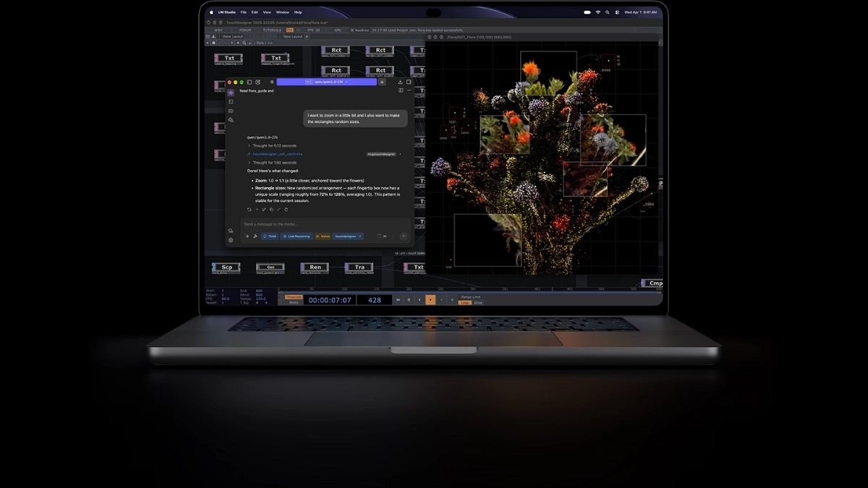Viewport: 868px width, 488px height.
Task: Click the orange play button in timeline
Action: click(430, 300)
